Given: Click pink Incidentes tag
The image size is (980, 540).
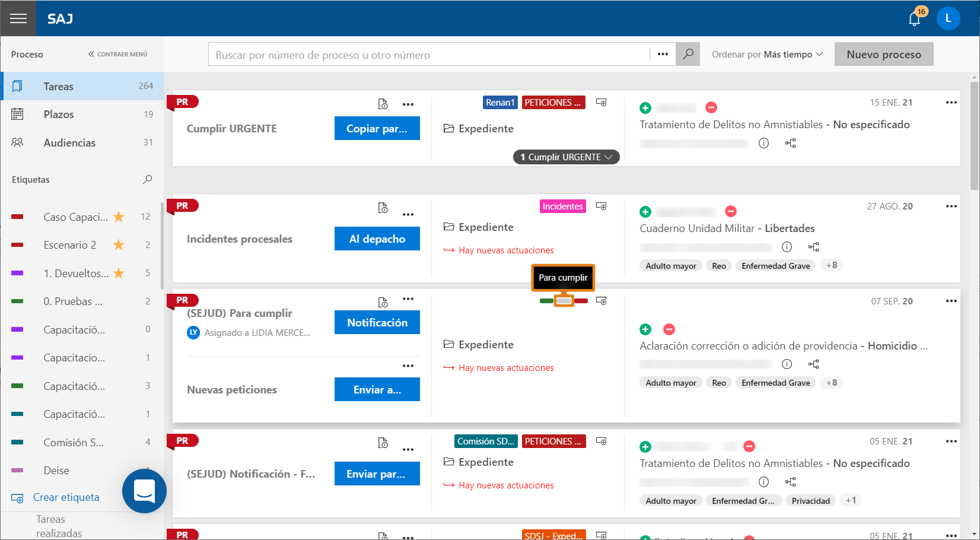Looking at the screenshot, I should tap(563, 207).
